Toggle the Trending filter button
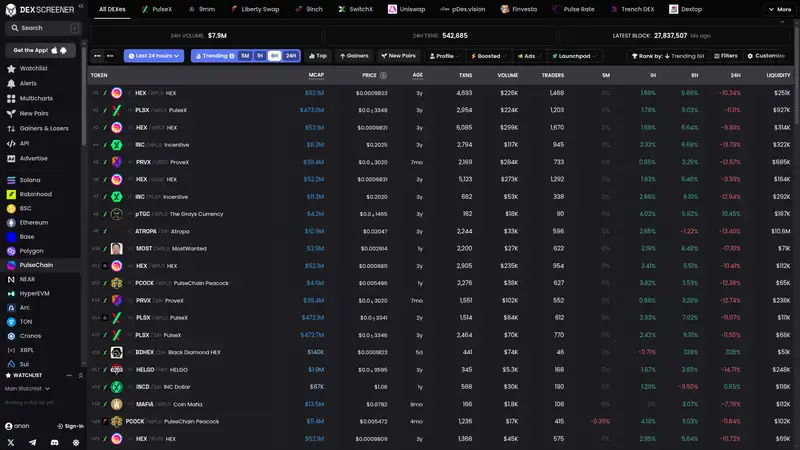Screen dimensions: 800x450 215,56
